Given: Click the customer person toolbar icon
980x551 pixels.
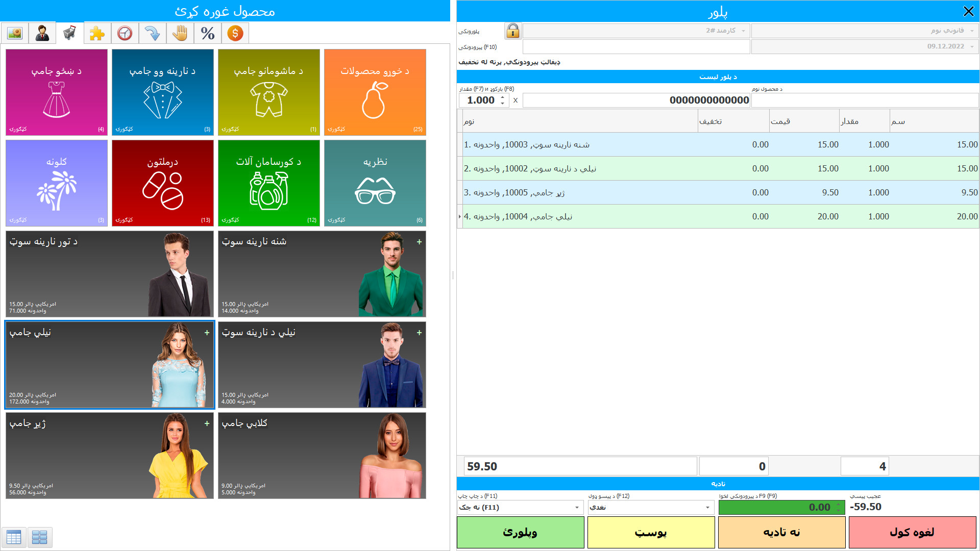Looking at the screenshot, I should click(x=42, y=34).
